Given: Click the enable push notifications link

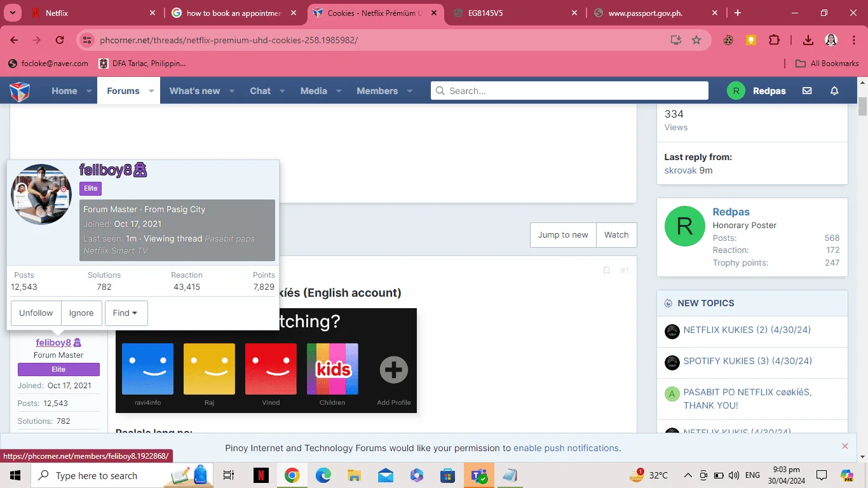Looking at the screenshot, I should (567, 448).
